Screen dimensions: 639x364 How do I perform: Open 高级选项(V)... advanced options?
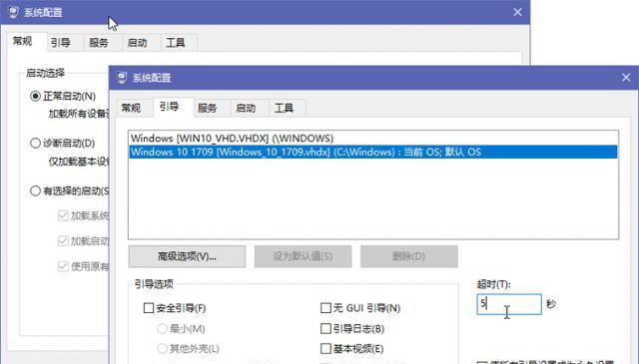pos(187,256)
